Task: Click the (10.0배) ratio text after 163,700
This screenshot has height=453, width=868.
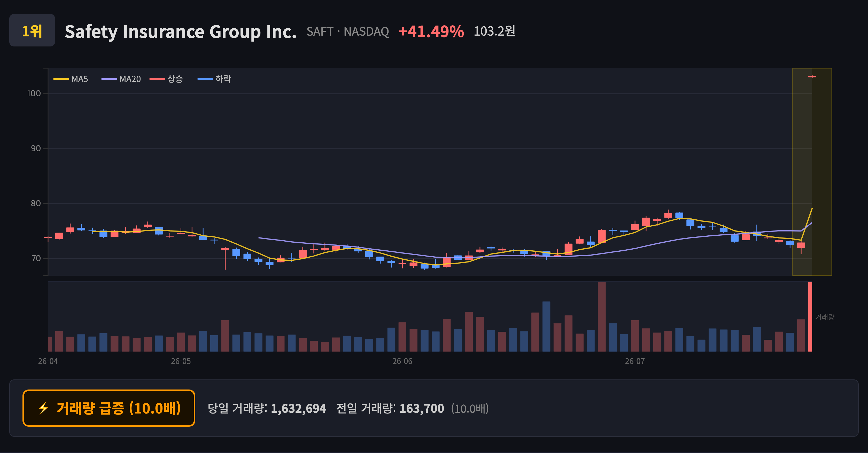Action: pos(470,409)
